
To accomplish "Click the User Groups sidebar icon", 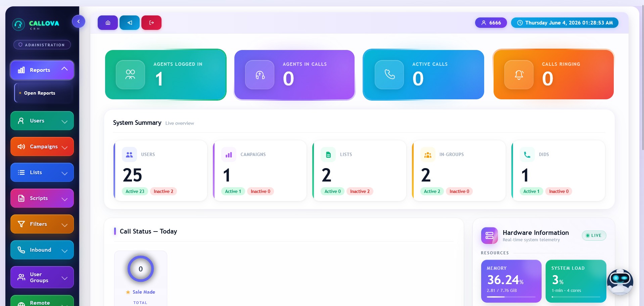I will [21, 277].
